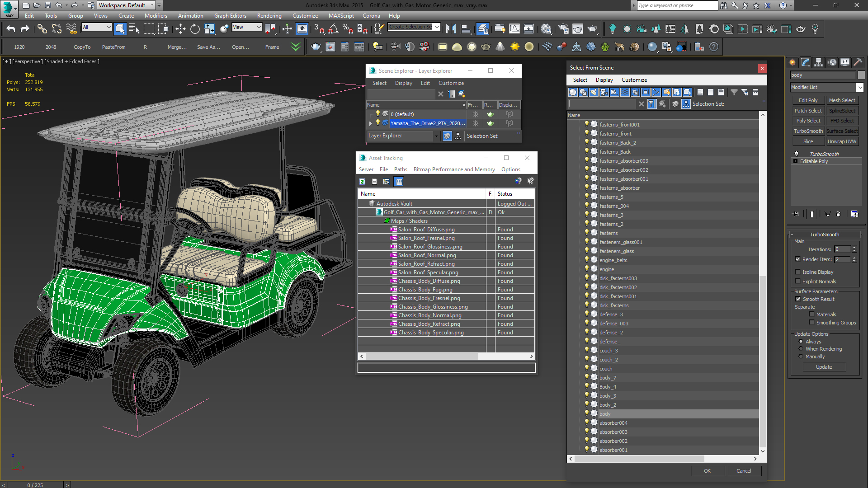The image size is (868, 488).
Task: Open Display menu in Select From Scene
Action: click(604, 80)
